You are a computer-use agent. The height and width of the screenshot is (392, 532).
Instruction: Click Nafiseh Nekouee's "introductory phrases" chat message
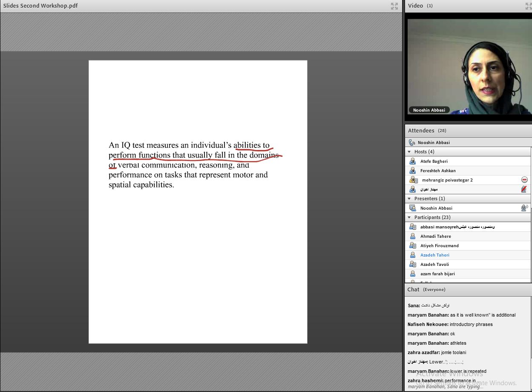[x=450, y=324]
